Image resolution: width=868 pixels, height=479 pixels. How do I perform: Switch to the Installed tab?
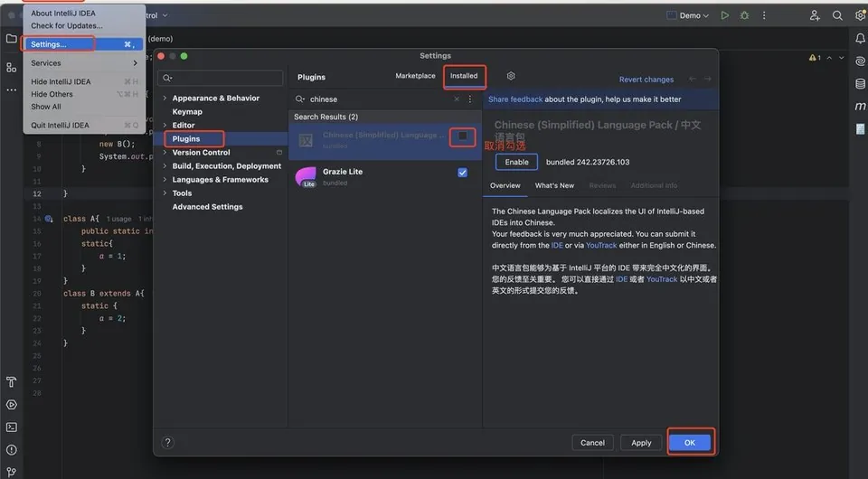[x=464, y=76]
